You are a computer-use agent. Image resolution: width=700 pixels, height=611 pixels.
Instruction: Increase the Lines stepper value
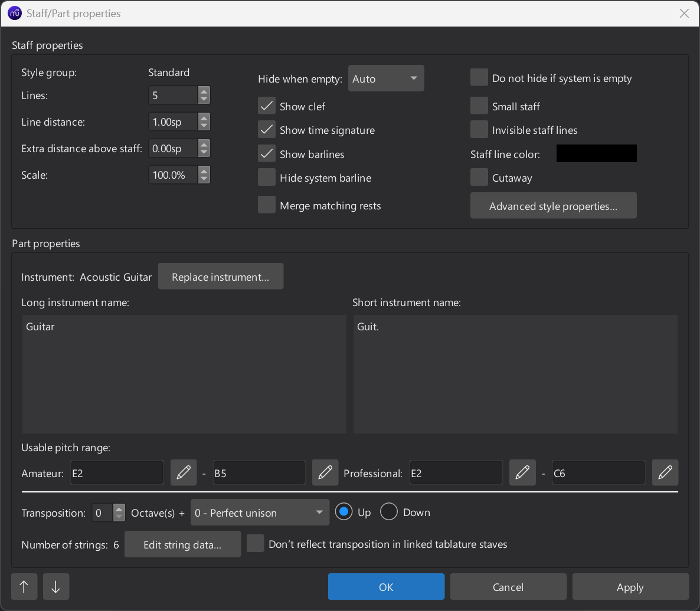(204, 91)
